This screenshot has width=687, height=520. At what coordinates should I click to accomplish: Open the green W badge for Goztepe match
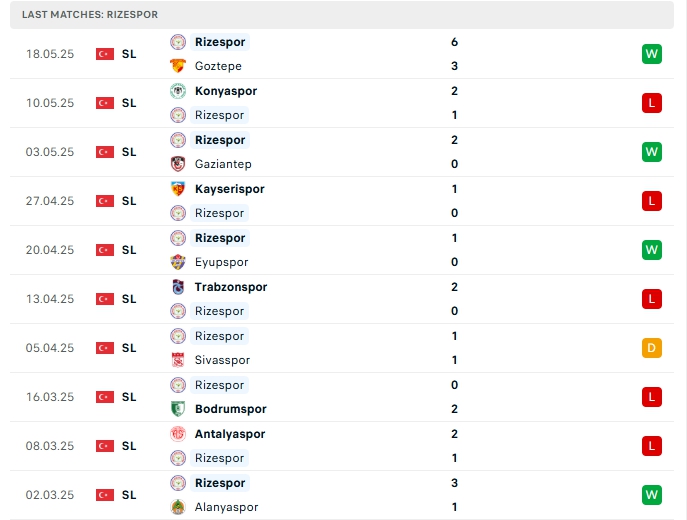(x=652, y=54)
